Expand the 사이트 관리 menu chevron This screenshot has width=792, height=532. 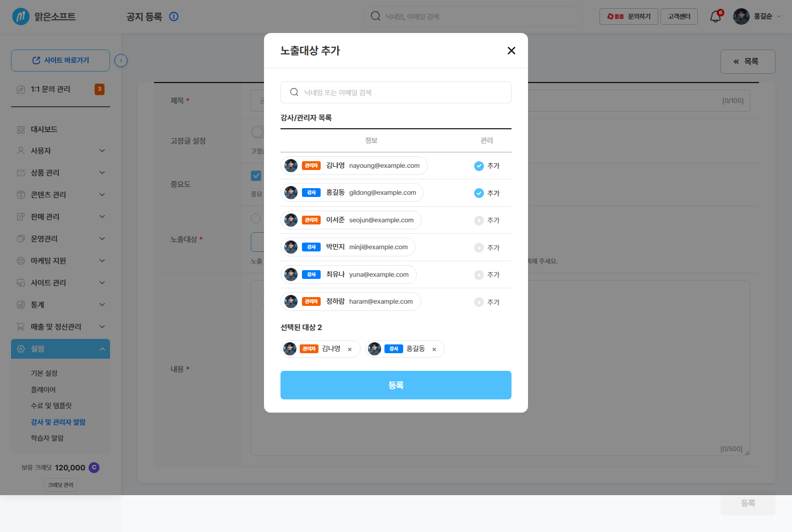(x=102, y=283)
